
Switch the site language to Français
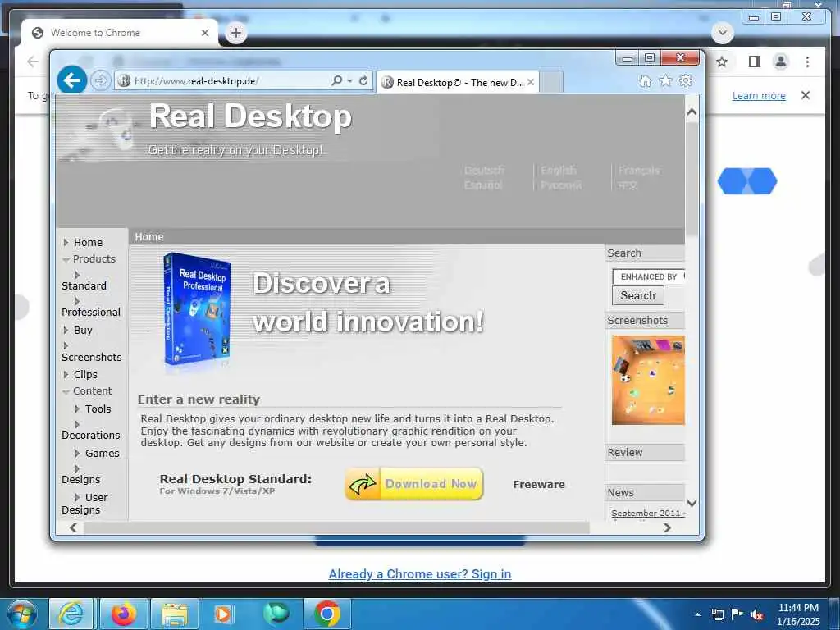[x=638, y=170]
